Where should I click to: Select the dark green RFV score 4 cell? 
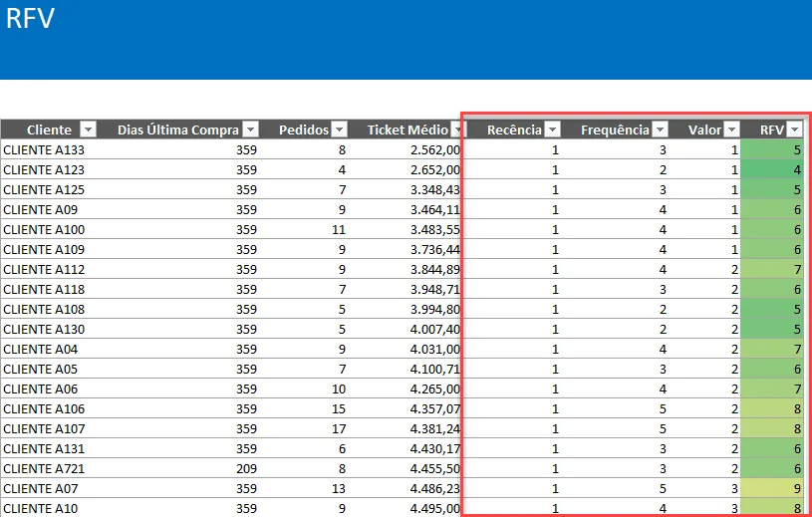click(772, 169)
